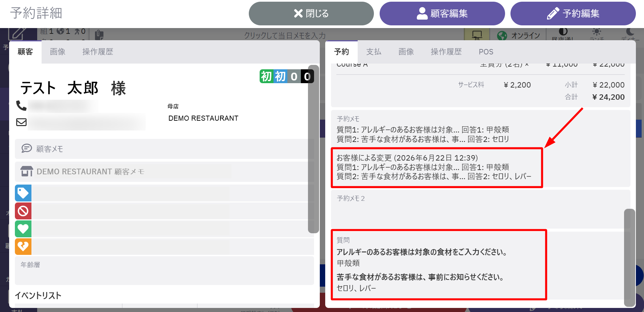
Task: Click the answer セロリ、レバー in 質問 section
Action: [x=356, y=288]
